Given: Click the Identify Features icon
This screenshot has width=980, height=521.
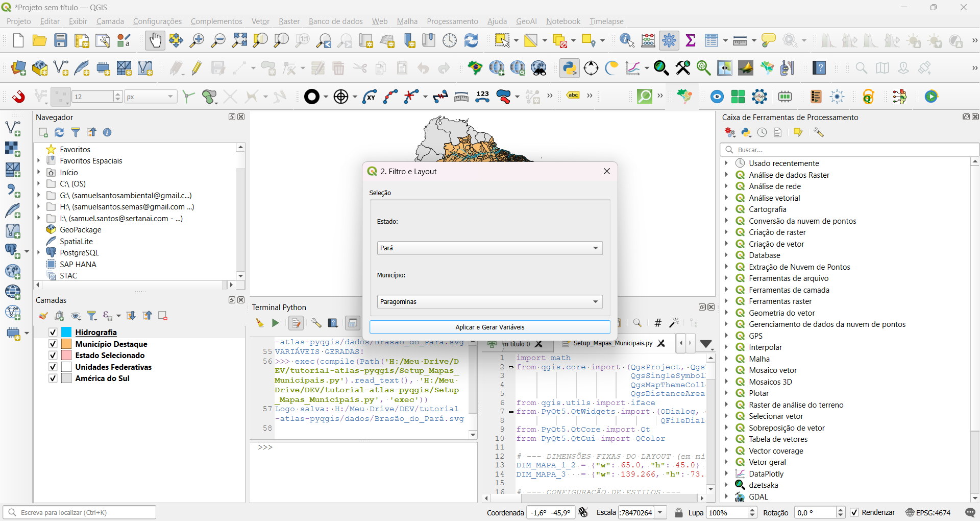Looking at the screenshot, I should tap(626, 40).
